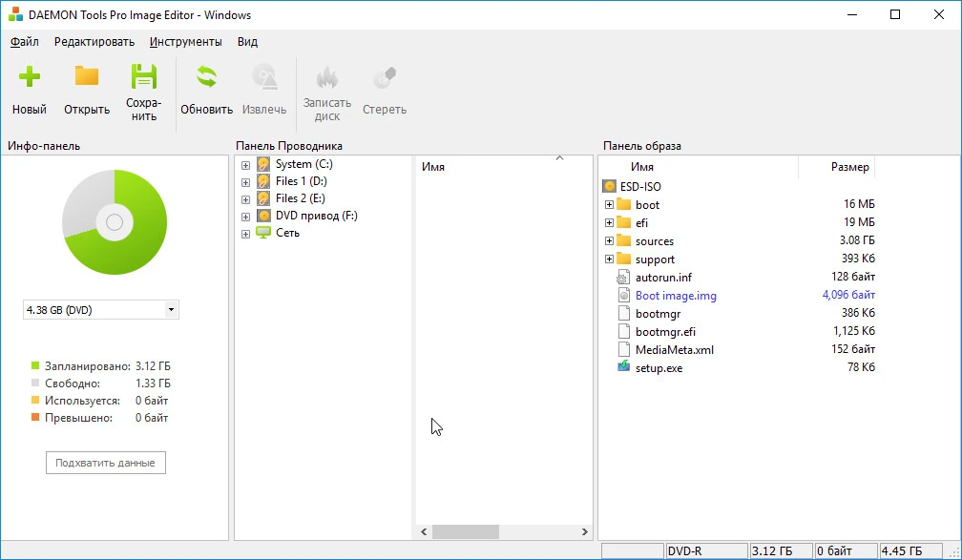Viewport: 962px width, 560px height.
Task: Click the Превышено: 0 байт legend entry
Action: [100, 418]
